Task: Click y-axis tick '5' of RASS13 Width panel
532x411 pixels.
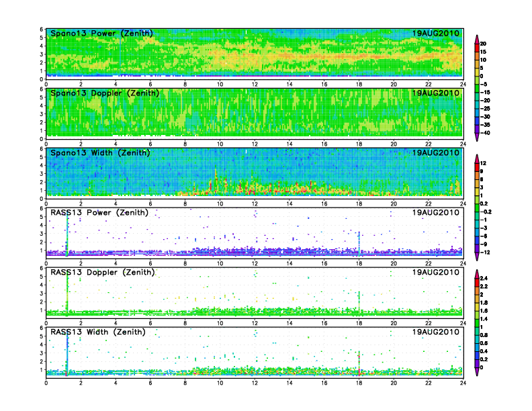Action: pyautogui.click(x=42, y=336)
